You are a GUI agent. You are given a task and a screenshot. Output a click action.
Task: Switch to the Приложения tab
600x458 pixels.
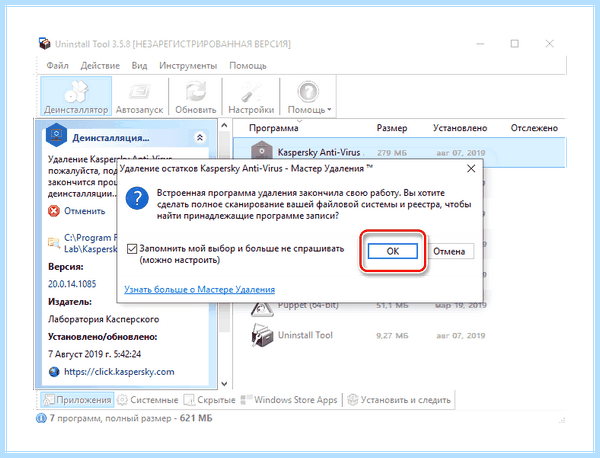point(77,400)
